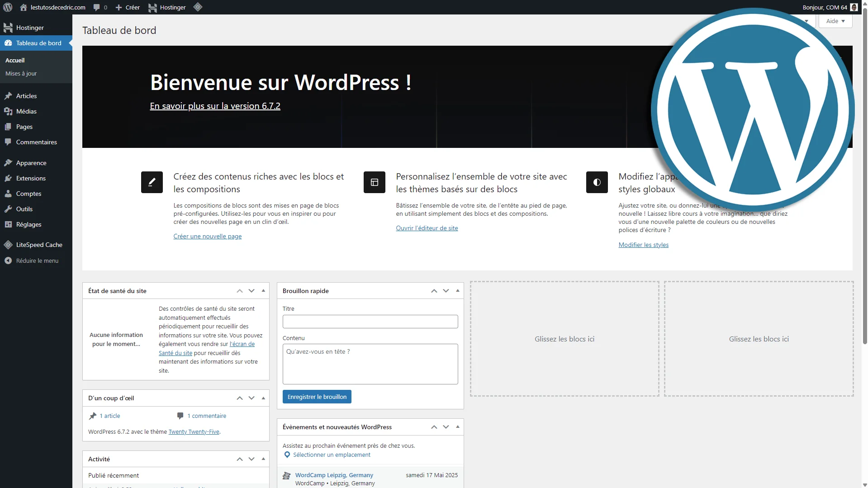The image size is (868, 488).
Task: Click the "Créer" plus icon
Action: pos(119,7)
